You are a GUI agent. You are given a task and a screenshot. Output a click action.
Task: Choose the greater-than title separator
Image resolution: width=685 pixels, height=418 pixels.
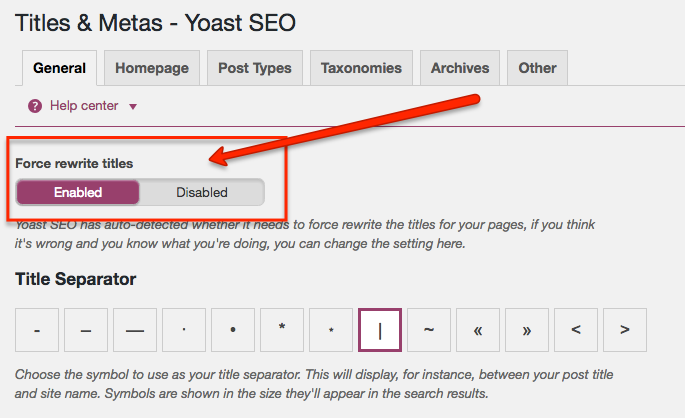[x=625, y=330]
